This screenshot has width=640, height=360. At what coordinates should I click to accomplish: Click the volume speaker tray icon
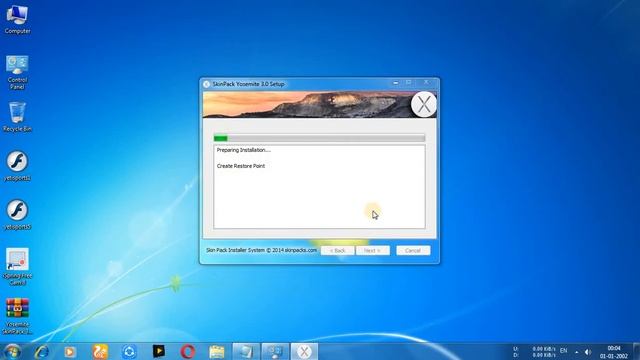(588, 351)
